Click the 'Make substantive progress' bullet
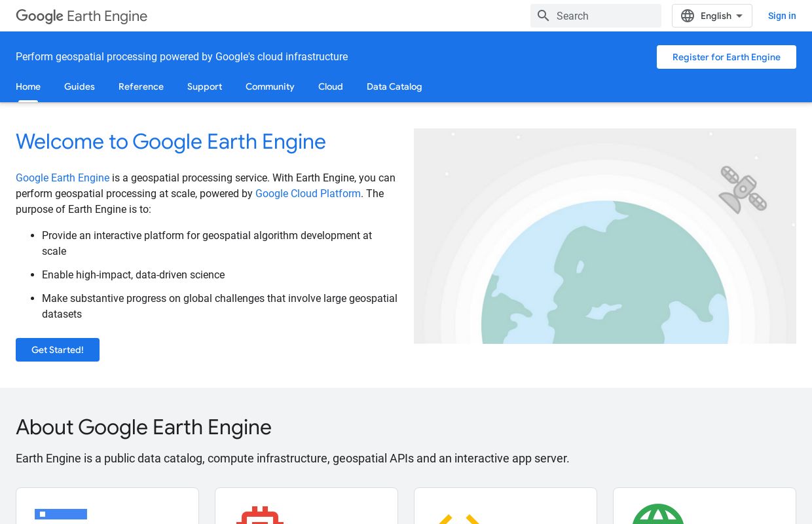 pyautogui.click(x=219, y=306)
